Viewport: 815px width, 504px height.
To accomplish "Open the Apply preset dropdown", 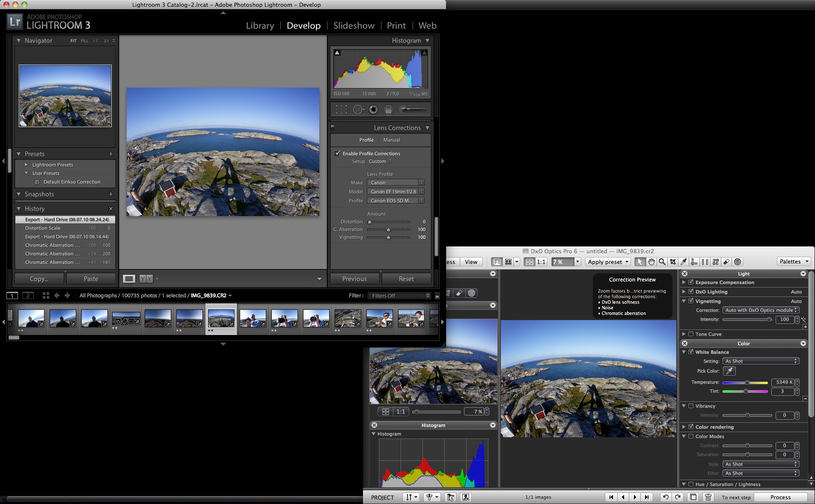I will tap(607, 262).
